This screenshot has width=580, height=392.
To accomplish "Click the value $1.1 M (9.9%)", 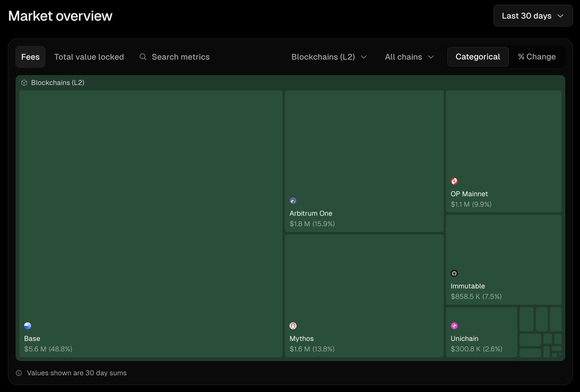I will 471,204.
